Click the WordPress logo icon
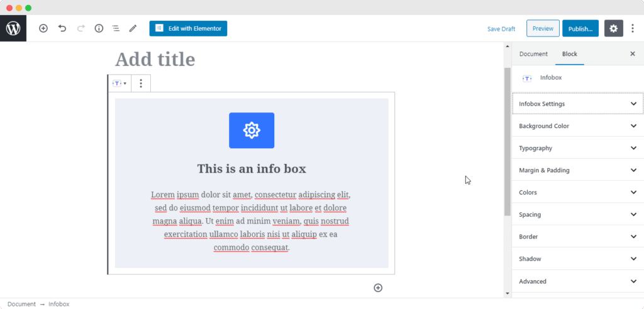The width and height of the screenshot is (644, 309). pos(13,28)
